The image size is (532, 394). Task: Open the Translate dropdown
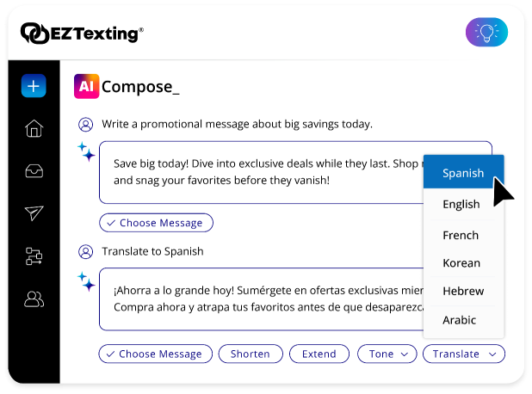pos(464,354)
